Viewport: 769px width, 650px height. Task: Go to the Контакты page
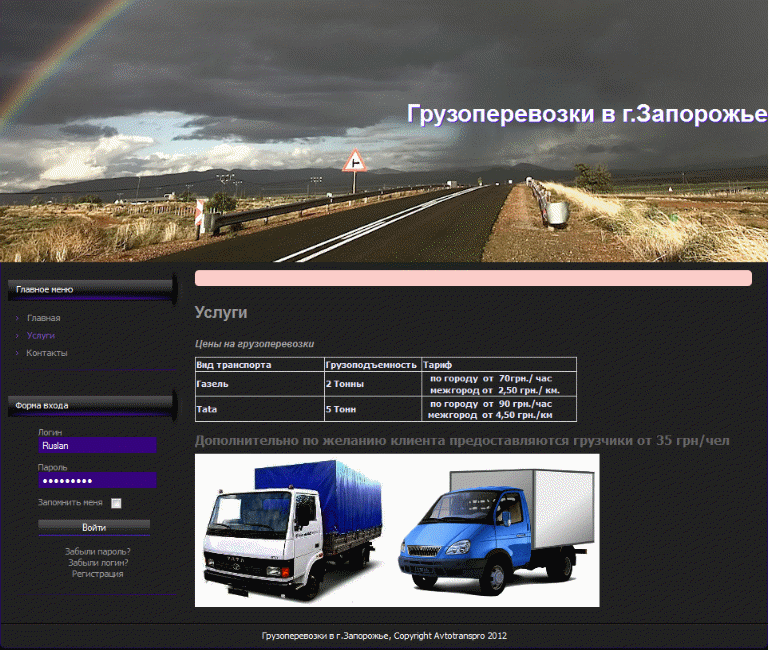click(47, 353)
